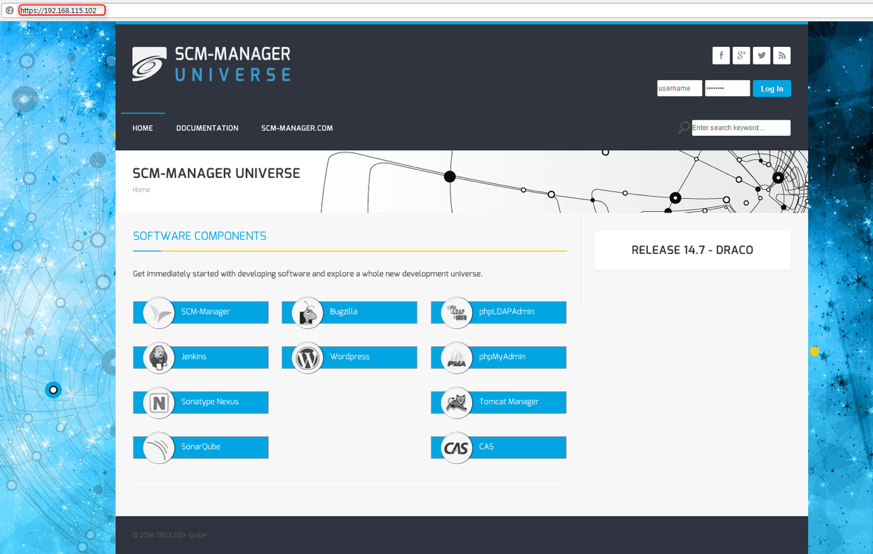Viewport: 873px width, 554px height.
Task: Open the Home navigation tab
Action: point(143,128)
